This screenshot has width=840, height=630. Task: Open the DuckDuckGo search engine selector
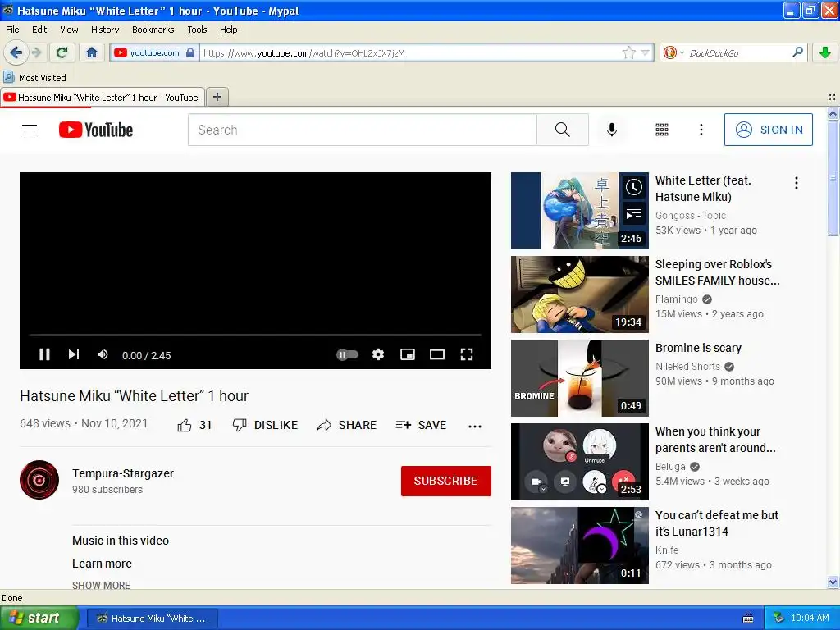point(673,52)
